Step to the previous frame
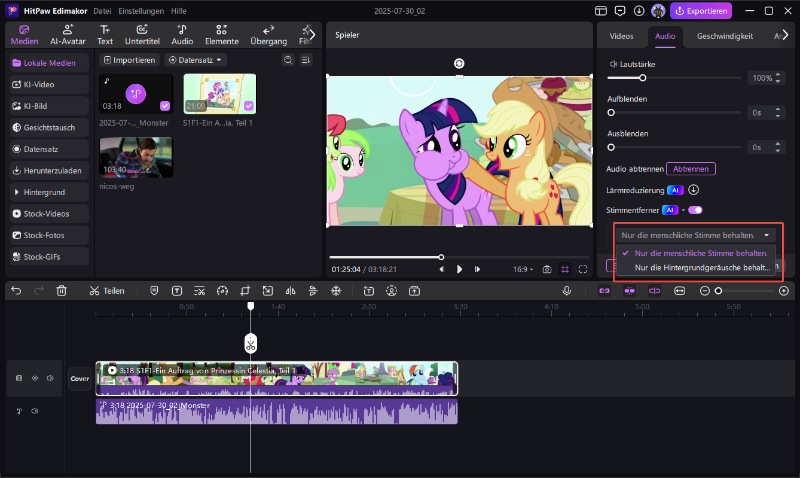Image resolution: width=800 pixels, height=478 pixels. coord(441,269)
